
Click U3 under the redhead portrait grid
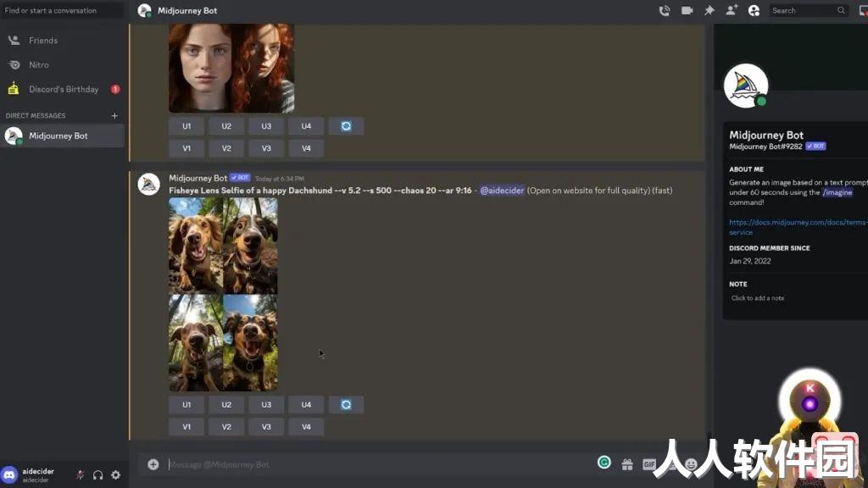(266, 126)
